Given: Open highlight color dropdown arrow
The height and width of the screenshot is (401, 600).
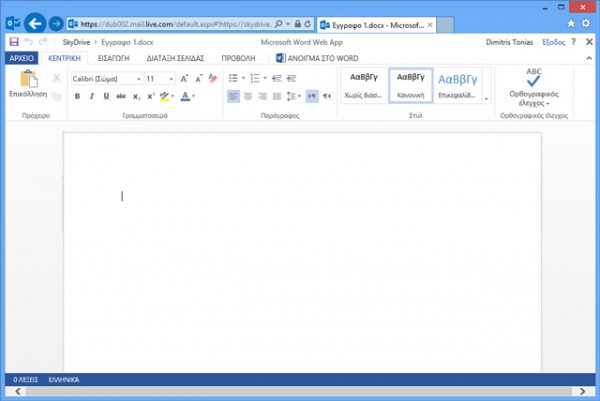Looking at the screenshot, I should pos(173,96).
